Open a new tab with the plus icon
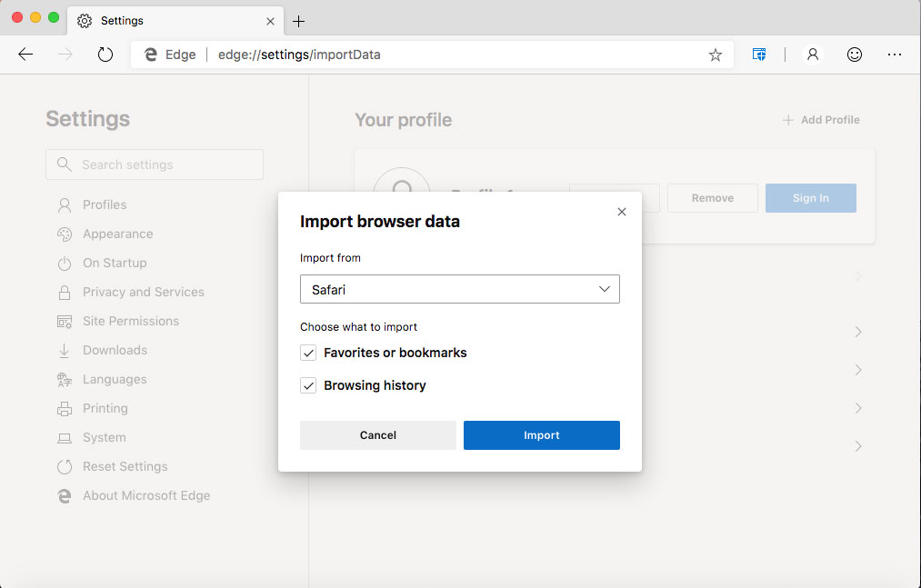The height and width of the screenshot is (588, 921). click(298, 21)
